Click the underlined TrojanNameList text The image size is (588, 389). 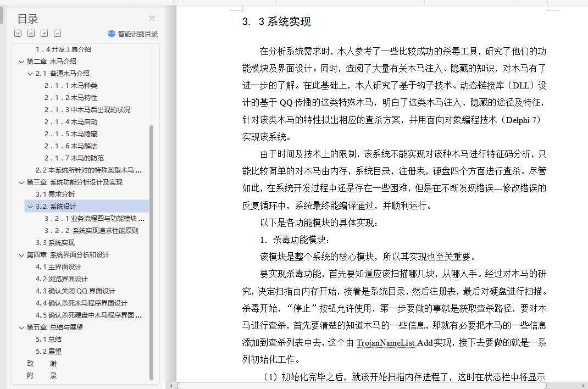click(386, 342)
